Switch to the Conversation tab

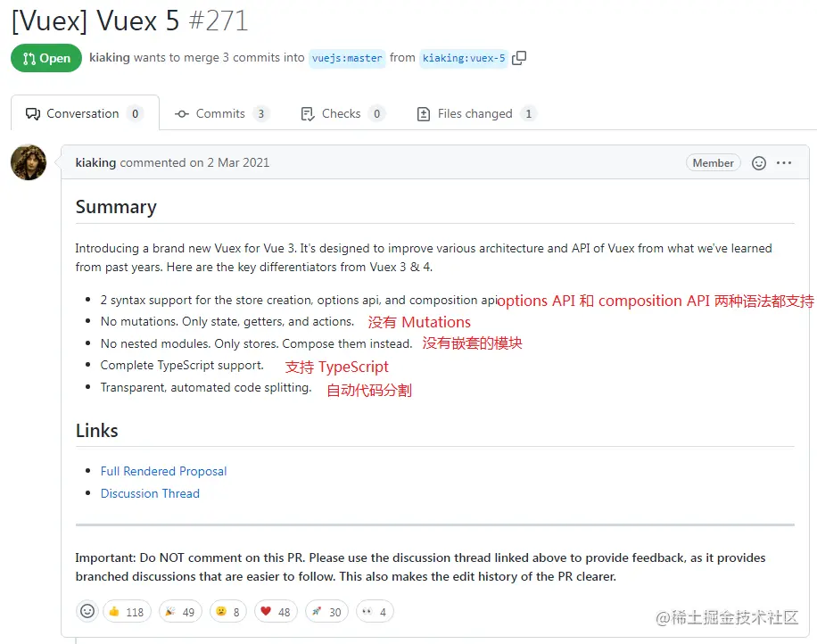tap(85, 113)
